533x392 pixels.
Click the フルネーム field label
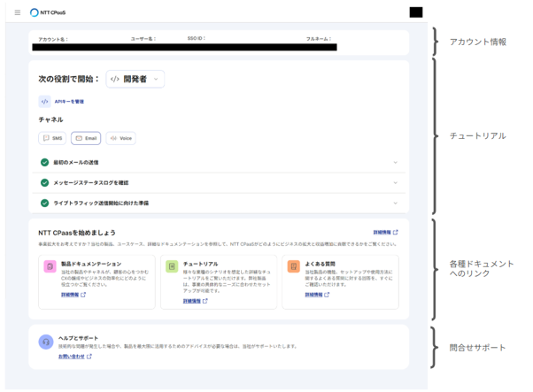click(x=319, y=39)
